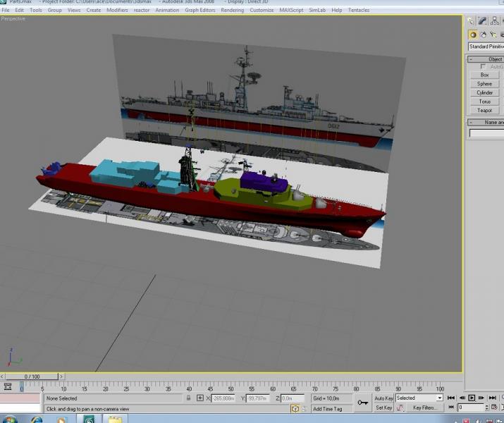Open the Selected key filter dropdown
This screenshot has height=423, width=504.
coord(419,398)
